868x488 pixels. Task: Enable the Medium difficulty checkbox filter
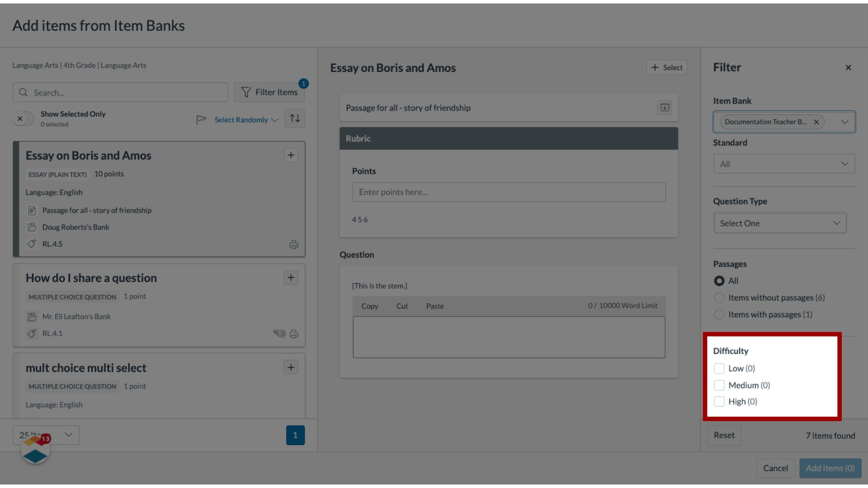[x=719, y=385]
